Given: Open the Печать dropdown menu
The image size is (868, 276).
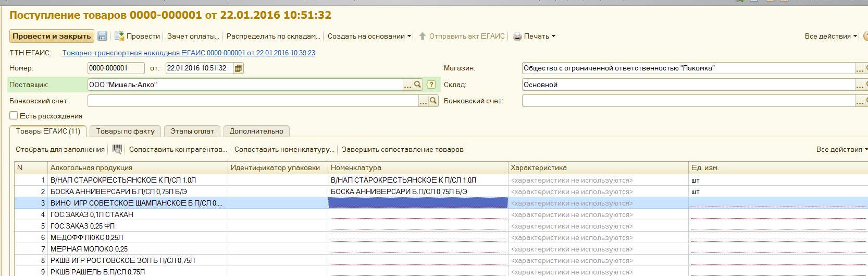Looking at the screenshot, I should pos(535,37).
